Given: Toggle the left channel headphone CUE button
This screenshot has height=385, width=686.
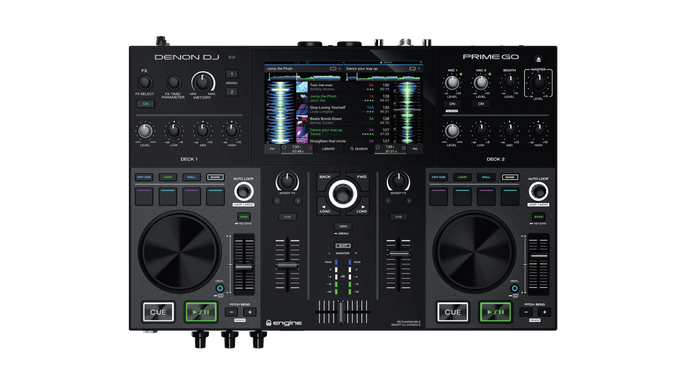Looking at the screenshot, I should tap(287, 217).
